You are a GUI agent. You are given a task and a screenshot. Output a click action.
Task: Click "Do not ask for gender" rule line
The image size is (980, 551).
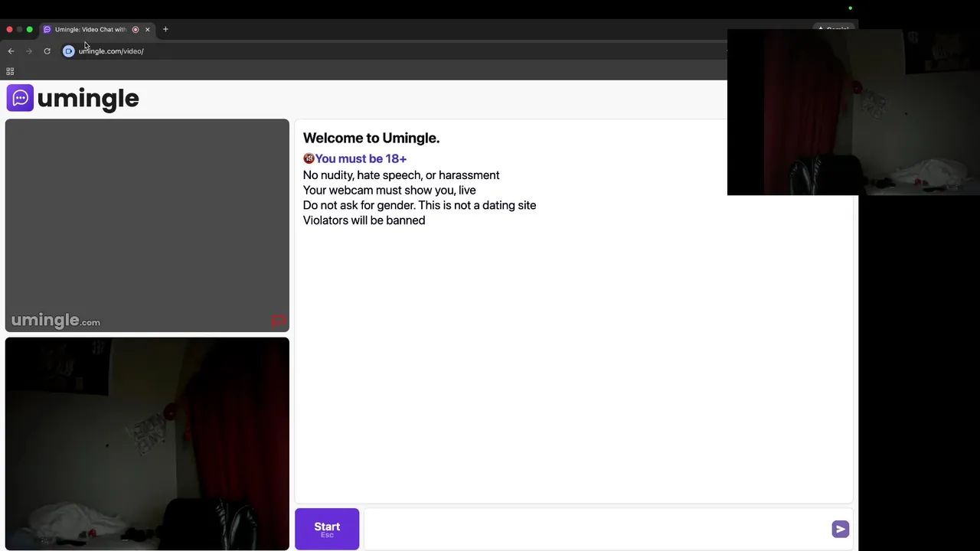(x=420, y=205)
